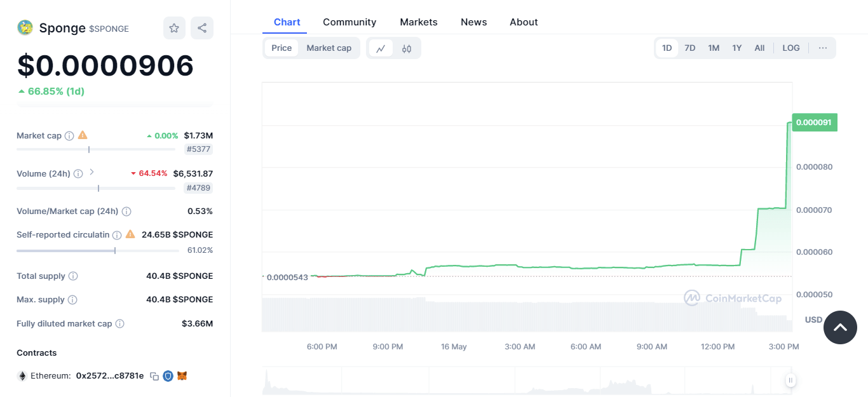Select the Price chart toggle
Screen dimensions: 868x397
[x=281, y=48]
